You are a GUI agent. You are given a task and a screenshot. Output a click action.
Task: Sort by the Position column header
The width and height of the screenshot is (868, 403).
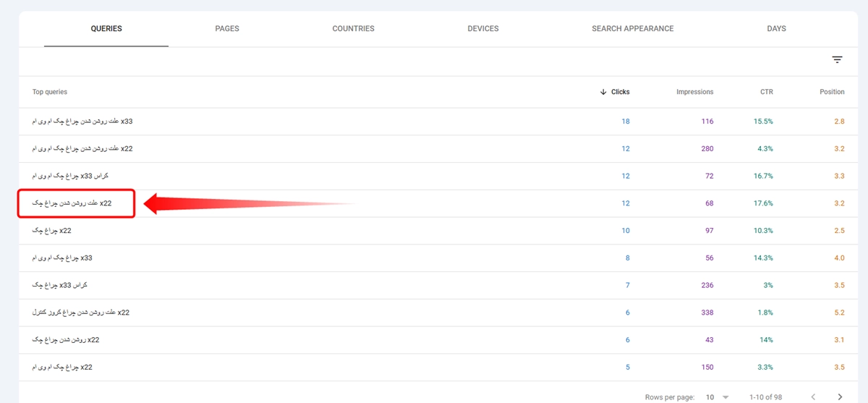point(832,92)
